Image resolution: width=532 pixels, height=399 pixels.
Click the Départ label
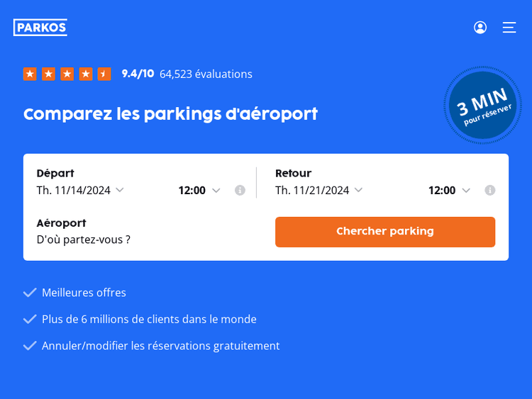click(x=55, y=173)
